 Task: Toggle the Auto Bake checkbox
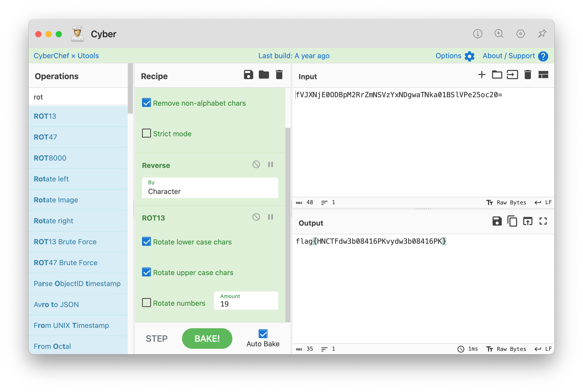pyautogui.click(x=263, y=334)
